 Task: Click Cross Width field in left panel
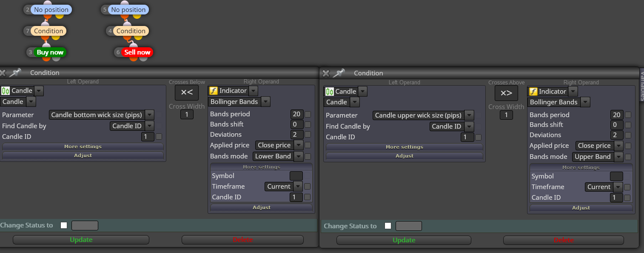187,114
